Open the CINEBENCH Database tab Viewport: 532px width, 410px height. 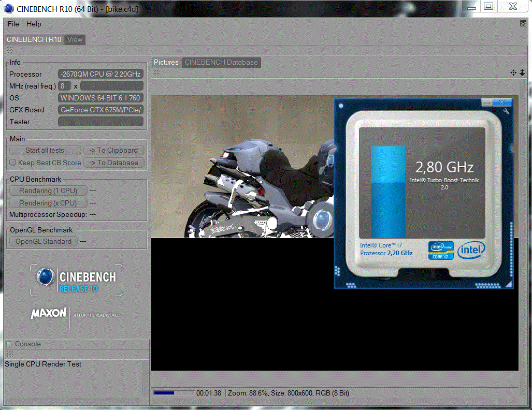[x=221, y=63]
